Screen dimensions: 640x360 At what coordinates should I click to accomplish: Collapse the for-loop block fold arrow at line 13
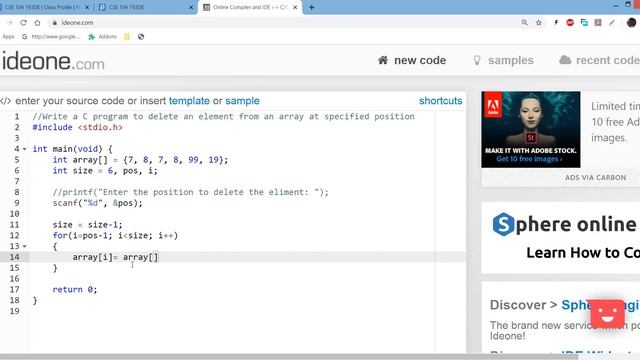coord(24,246)
